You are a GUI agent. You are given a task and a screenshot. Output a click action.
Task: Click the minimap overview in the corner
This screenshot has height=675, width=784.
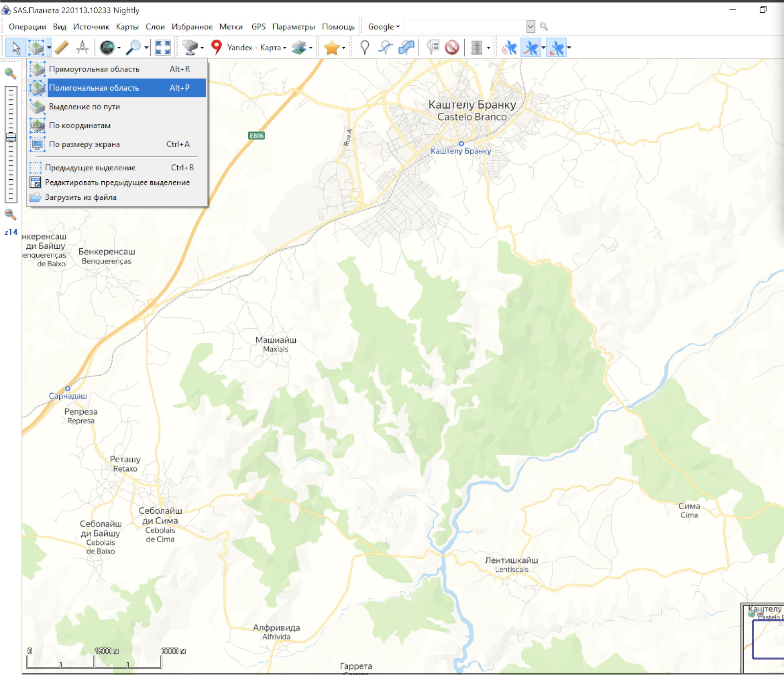(763, 638)
